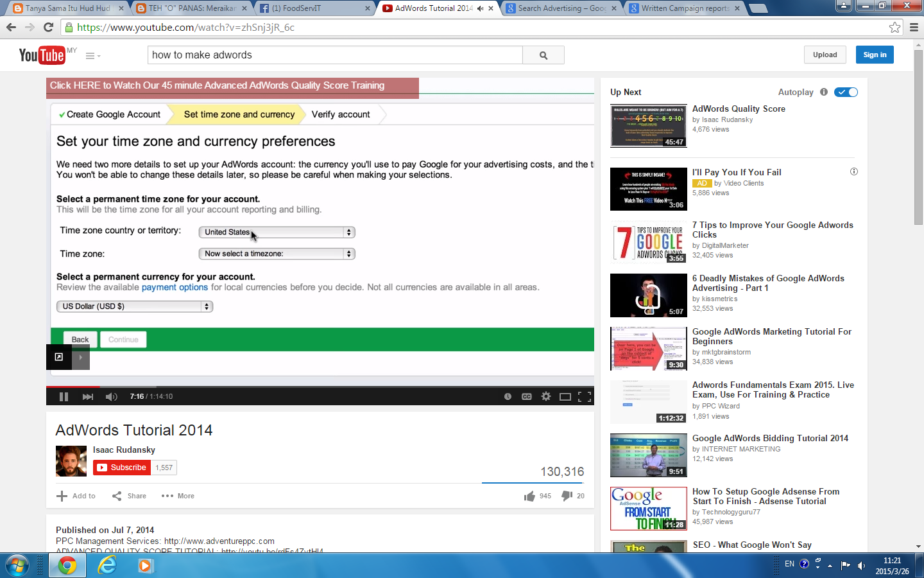Viewport: 924px width, 578px height.
Task: Toggle closed captions in player
Action: point(527,397)
